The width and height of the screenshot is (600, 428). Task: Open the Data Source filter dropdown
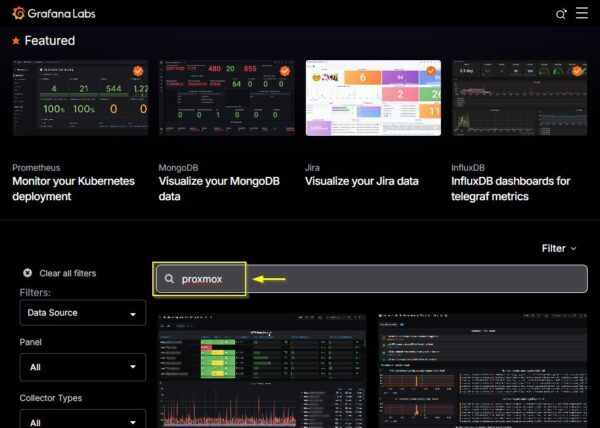(x=83, y=313)
